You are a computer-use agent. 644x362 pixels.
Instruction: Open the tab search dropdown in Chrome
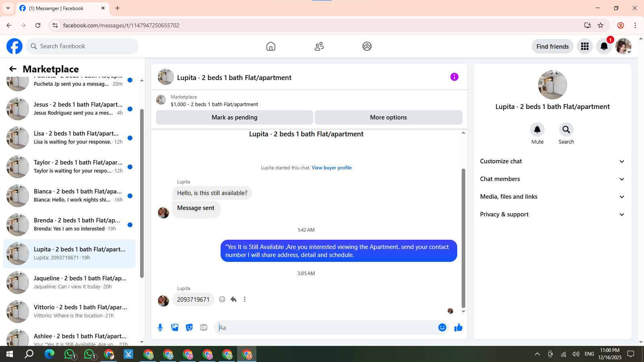8,8
